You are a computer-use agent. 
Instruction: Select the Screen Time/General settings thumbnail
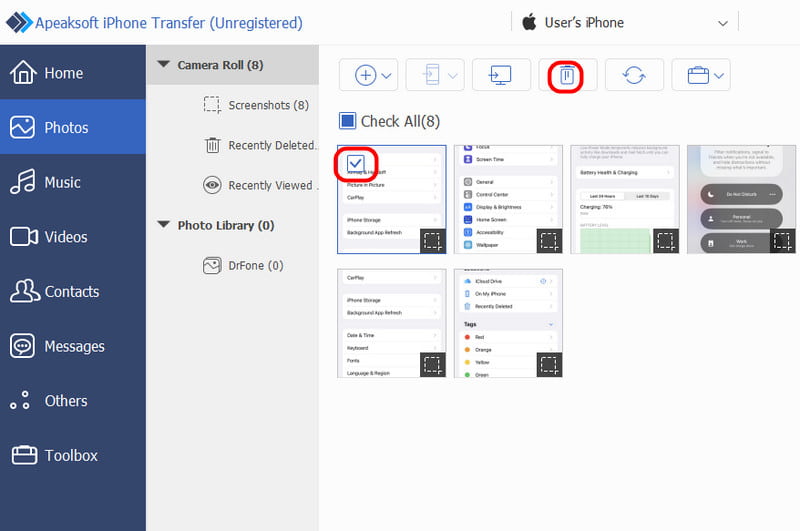click(x=508, y=199)
